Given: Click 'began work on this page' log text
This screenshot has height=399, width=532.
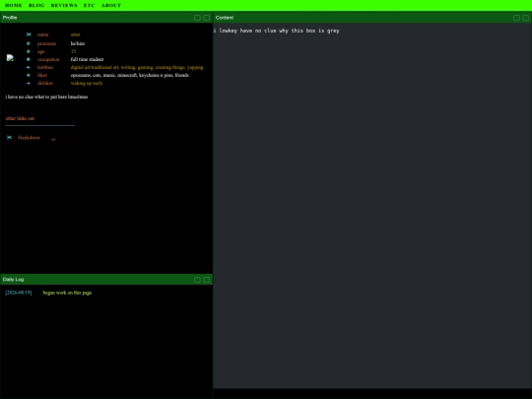Looking at the screenshot, I should click(67, 293).
